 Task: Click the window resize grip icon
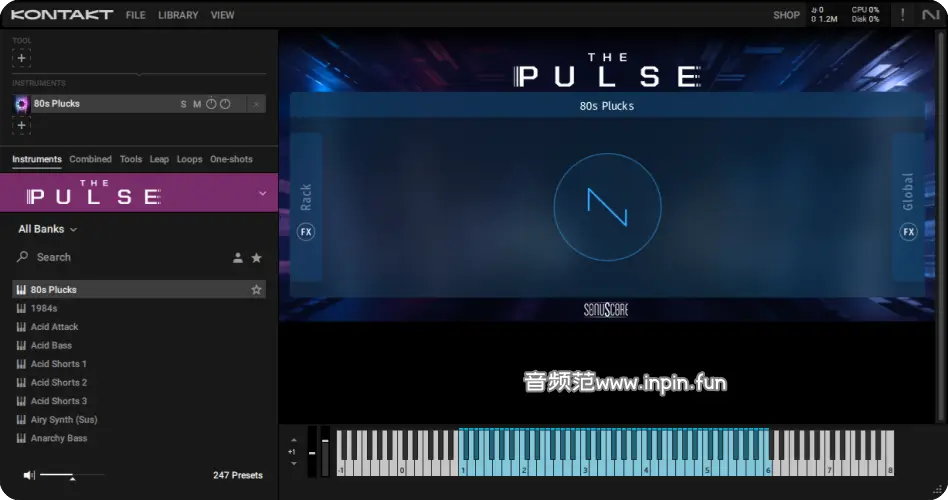[x=937, y=490]
